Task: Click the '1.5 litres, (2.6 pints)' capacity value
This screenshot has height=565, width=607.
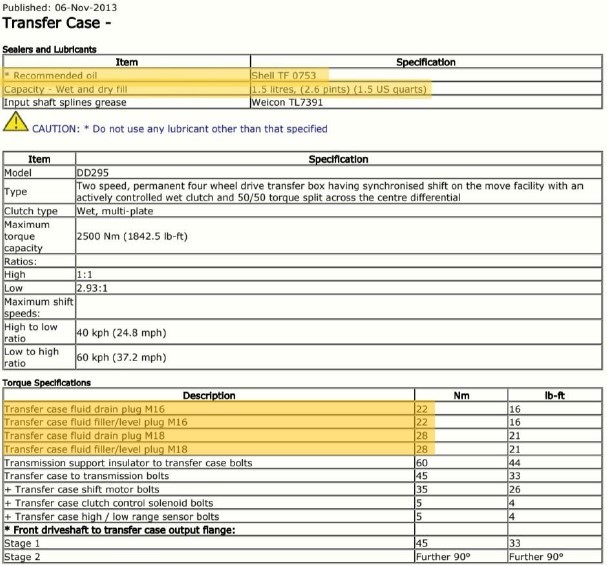Action: click(300, 89)
